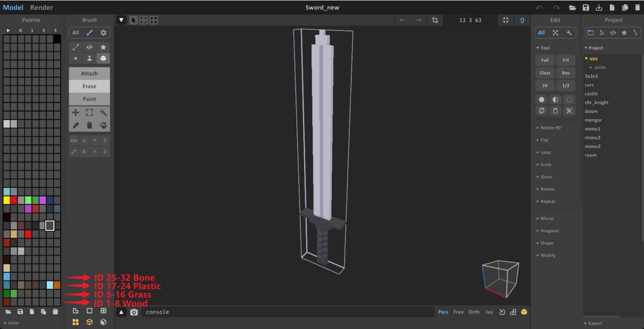Expand the Rotate 90° section
The width and height of the screenshot is (644, 329).
pyautogui.click(x=551, y=128)
